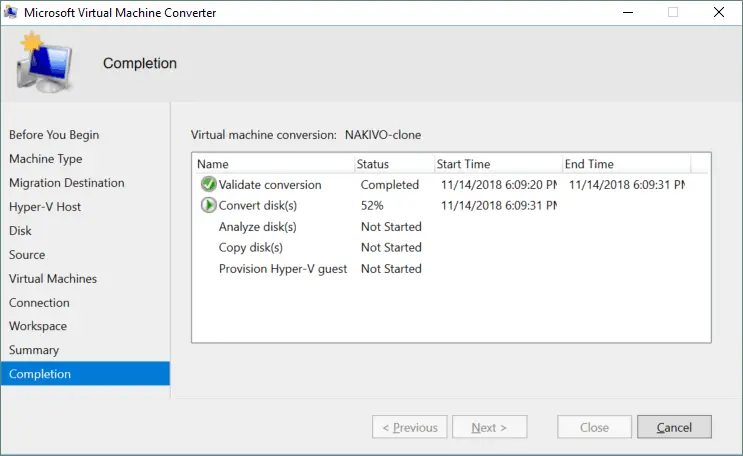Click the Validate conversion end time cell
The height and width of the screenshot is (456, 743).
[627, 185]
